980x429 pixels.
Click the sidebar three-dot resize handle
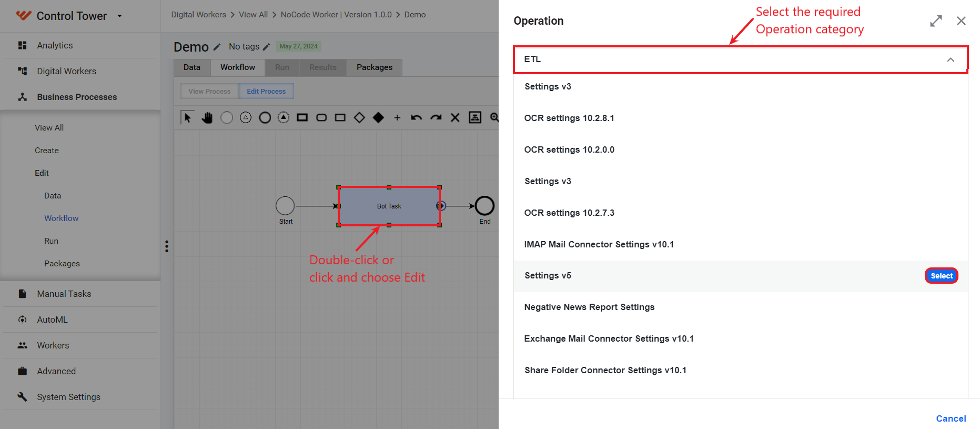tap(167, 246)
